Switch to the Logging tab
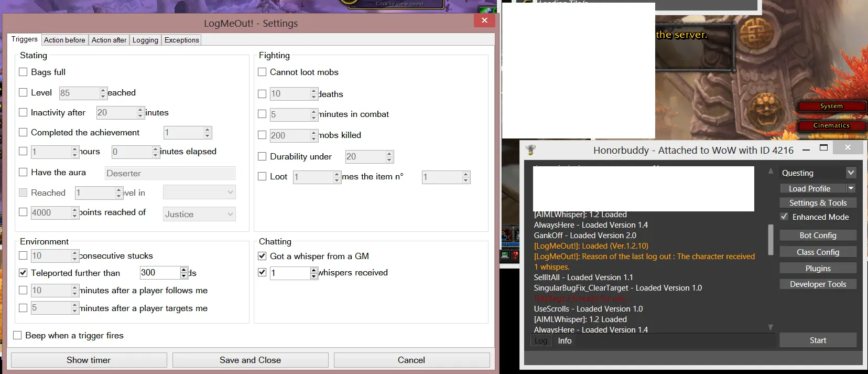 point(145,40)
